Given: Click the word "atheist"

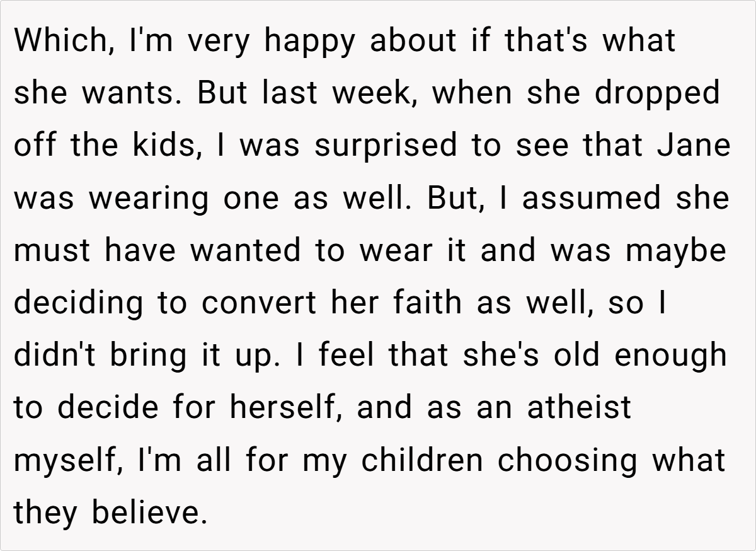Looking at the screenshot, I should (578, 409).
